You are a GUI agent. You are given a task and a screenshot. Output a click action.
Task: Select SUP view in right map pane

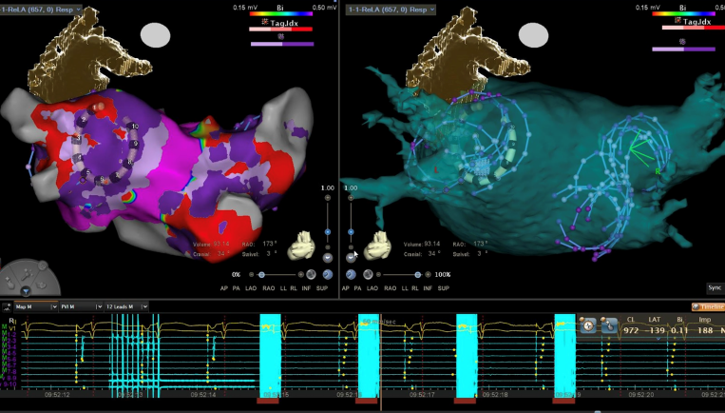click(443, 288)
